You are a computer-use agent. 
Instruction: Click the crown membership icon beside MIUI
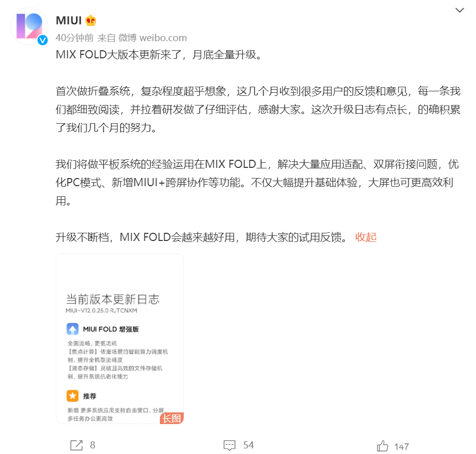pyautogui.click(x=90, y=21)
